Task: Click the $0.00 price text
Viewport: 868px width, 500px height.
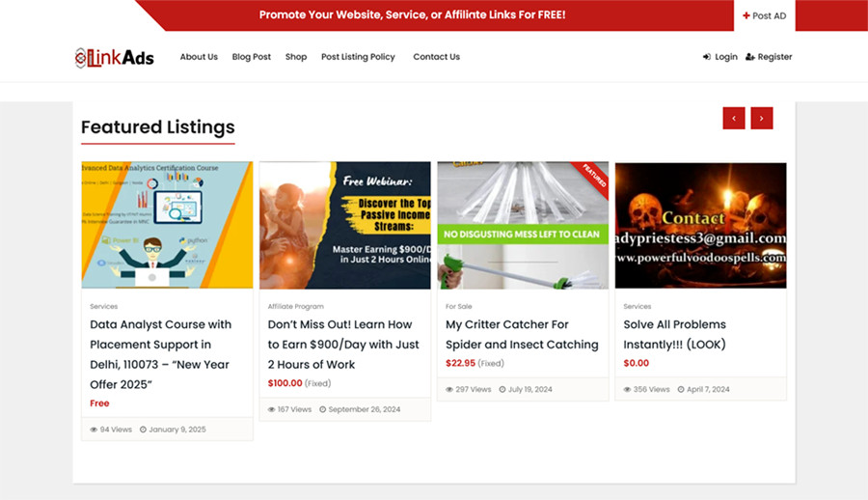Action: click(637, 363)
